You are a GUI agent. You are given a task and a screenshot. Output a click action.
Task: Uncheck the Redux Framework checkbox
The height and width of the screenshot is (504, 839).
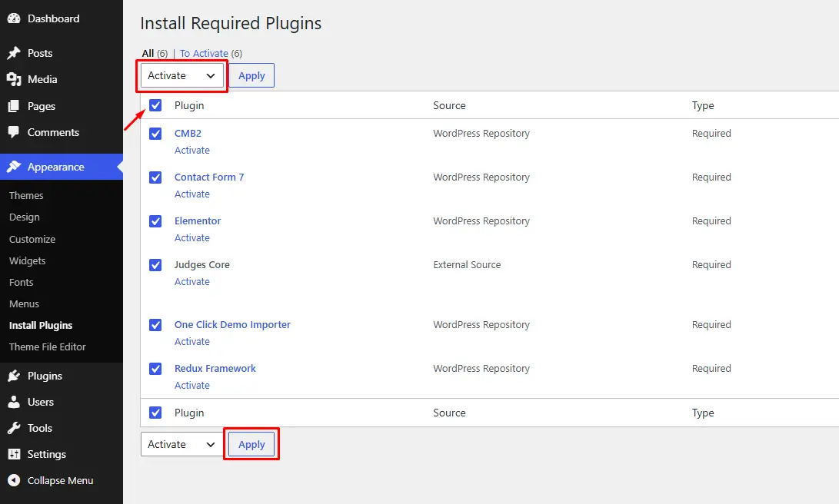pyautogui.click(x=155, y=368)
